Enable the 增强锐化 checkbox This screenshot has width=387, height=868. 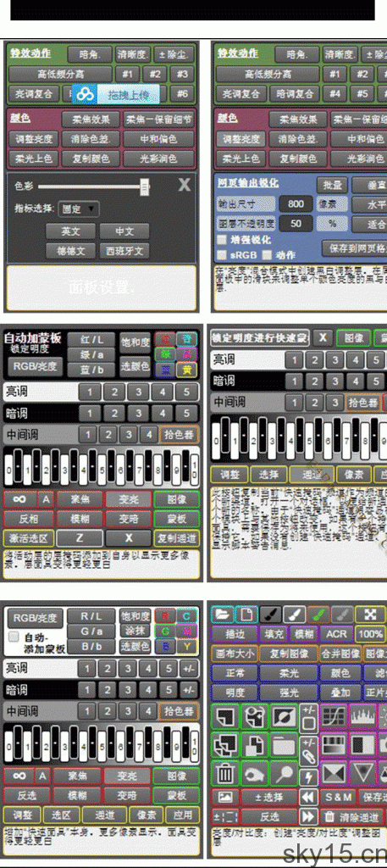[x=222, y=240]
